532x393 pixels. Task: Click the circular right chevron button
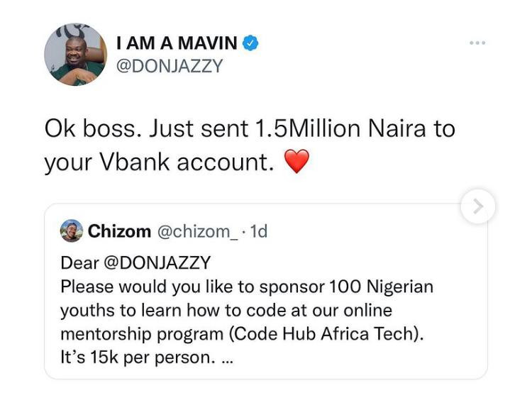[477, 206]
